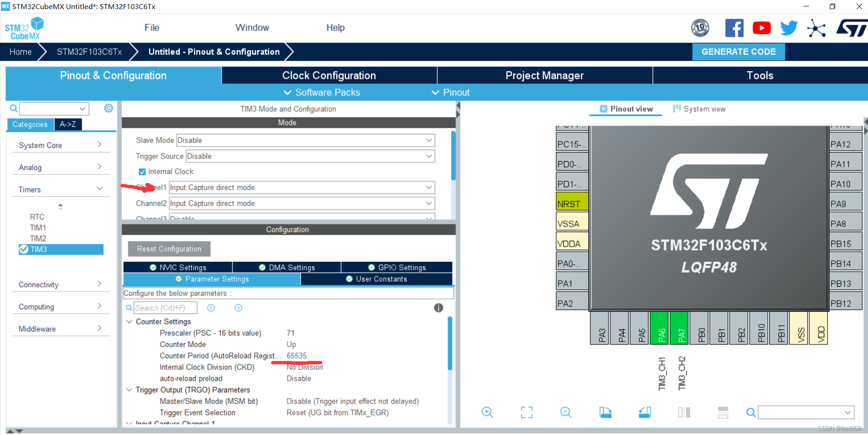This screenshot has width=868, height=435.
Task: Open the File menu
Action: tap(152, 28)
